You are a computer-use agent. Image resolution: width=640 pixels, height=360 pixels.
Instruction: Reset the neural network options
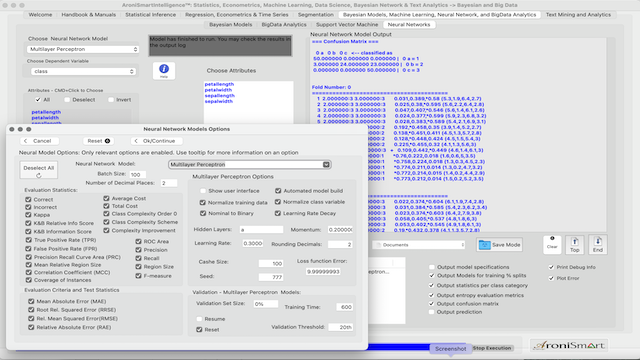[x=98, y=141]
